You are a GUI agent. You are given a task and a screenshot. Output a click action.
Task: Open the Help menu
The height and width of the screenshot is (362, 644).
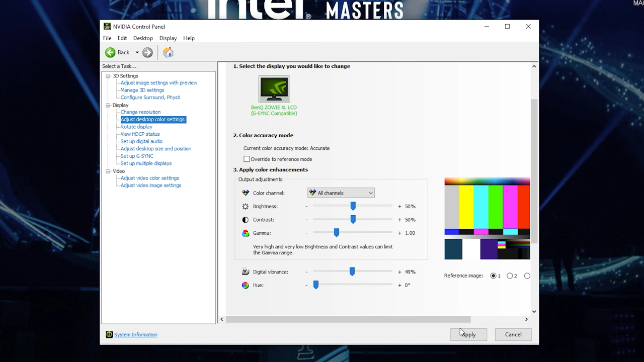point(189,38)
